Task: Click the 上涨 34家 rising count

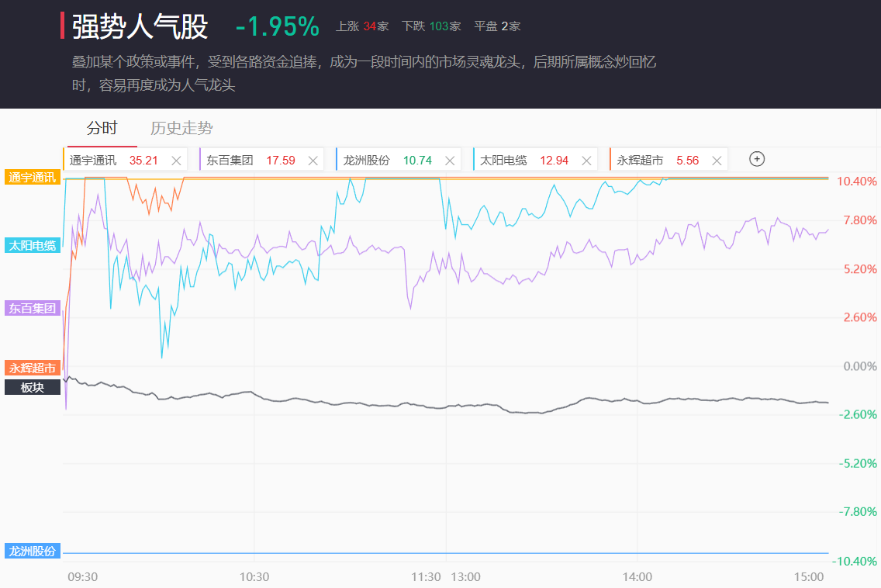Action: coord(362,26)
